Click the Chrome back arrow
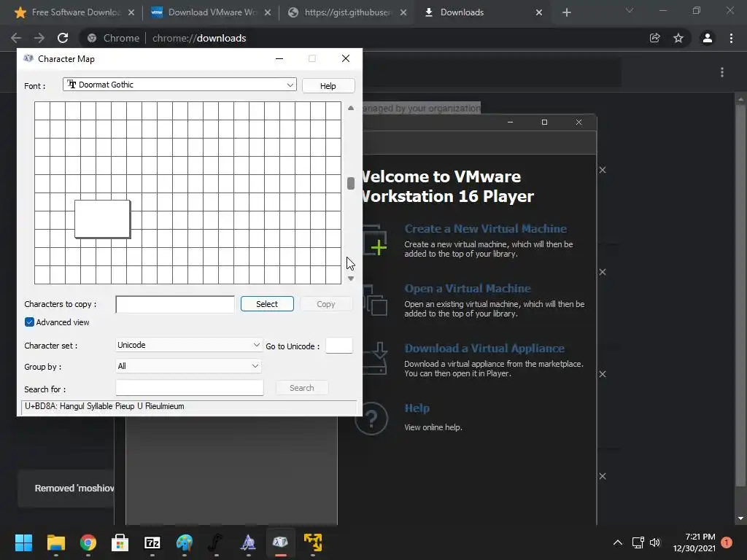 coord(16,38)
